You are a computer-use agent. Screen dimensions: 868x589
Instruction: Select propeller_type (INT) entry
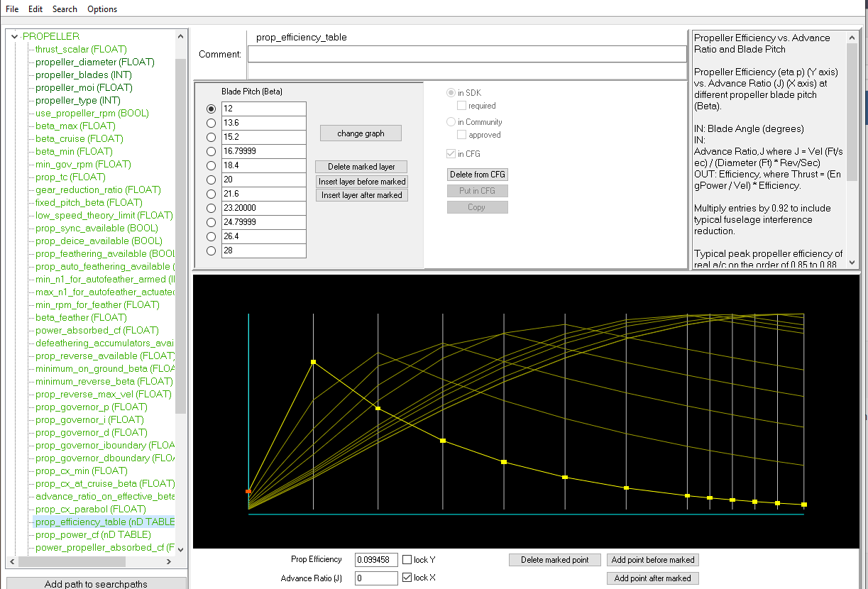[x=78, y=100]
